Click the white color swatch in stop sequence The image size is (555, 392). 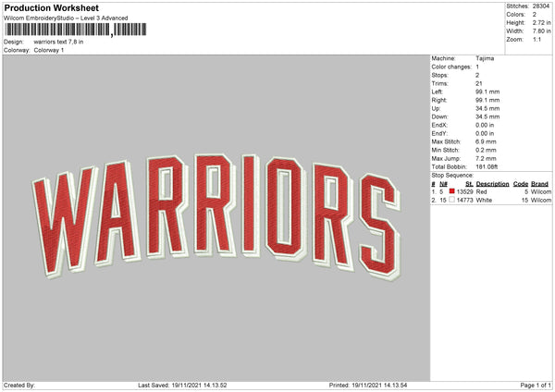click(451, 200)
